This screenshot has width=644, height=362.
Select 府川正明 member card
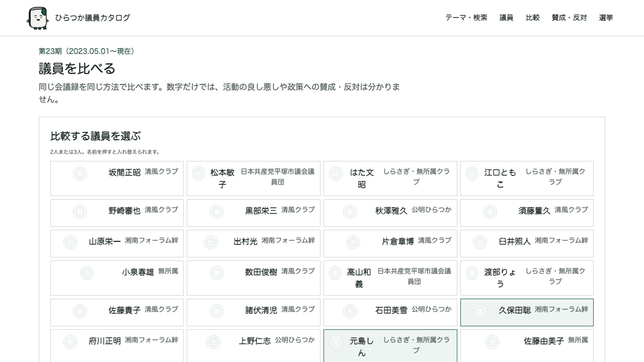(x=117, y=346)
